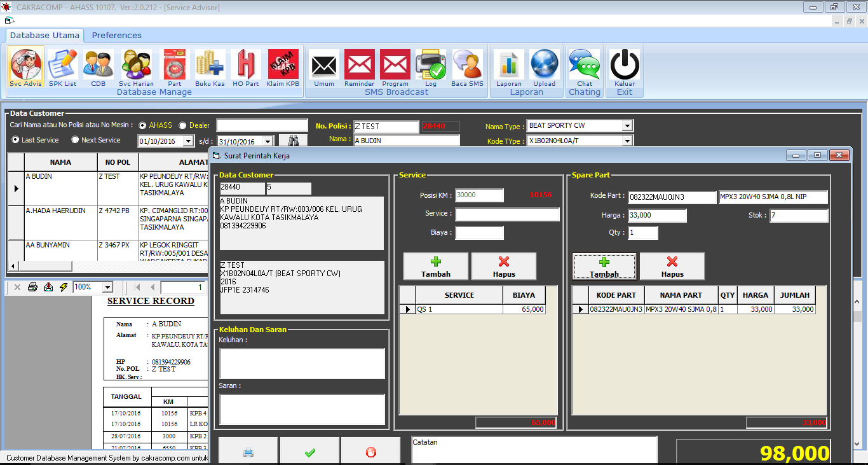This screenshot has width=868, height=465.
Task: Click the Keluhan text field
Action: [302, 363]
